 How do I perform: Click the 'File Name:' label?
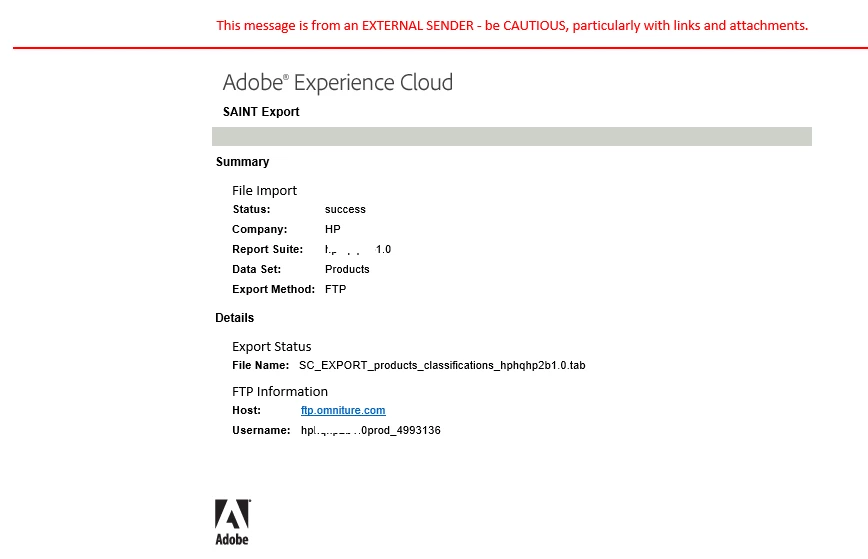point(261,365)
